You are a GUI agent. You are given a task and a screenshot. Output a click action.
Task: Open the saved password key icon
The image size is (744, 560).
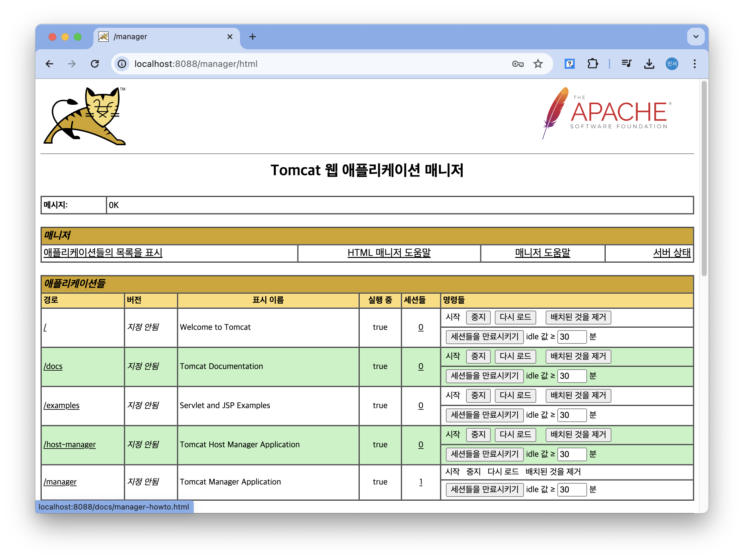click(x=517, y=64)
